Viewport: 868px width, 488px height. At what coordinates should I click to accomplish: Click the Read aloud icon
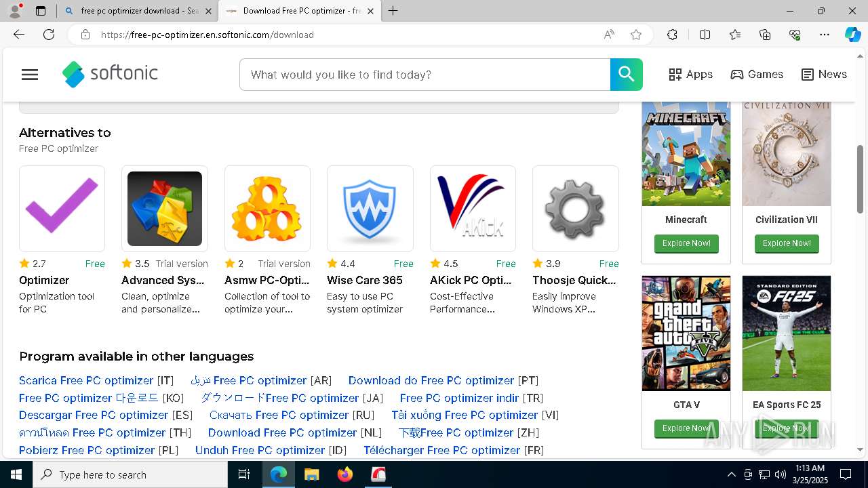click(609, 35)
